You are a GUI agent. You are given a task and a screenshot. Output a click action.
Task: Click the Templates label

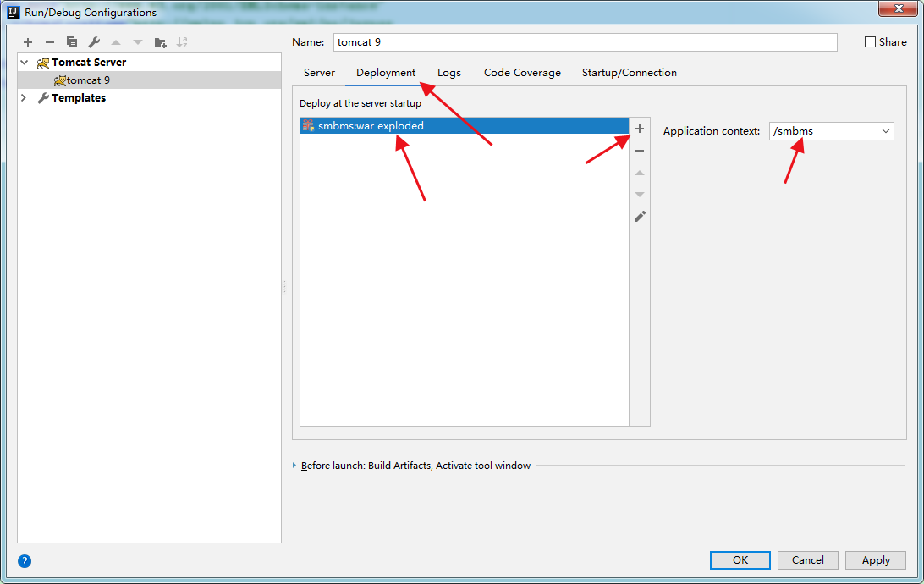pyautogui.click(x=79, y=98)
